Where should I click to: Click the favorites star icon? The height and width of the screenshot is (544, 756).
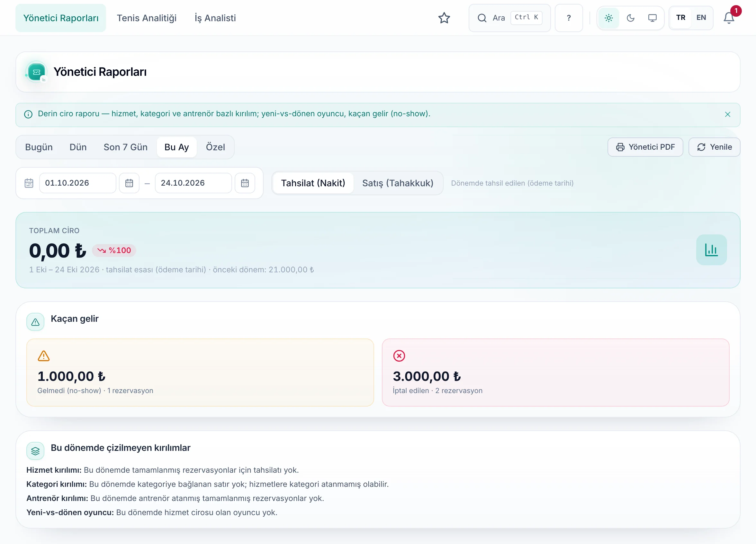point(444,18)
